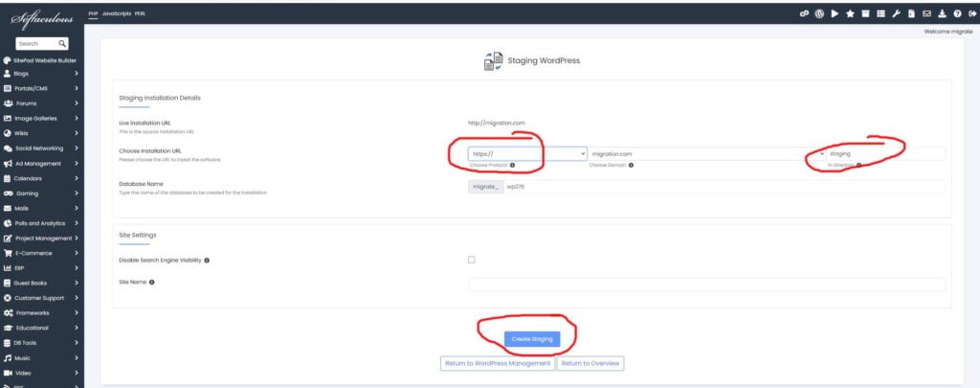The width and height of the screenshot is (980, 388).
Task: Focus the sidebar Search field
Action: 37,44
